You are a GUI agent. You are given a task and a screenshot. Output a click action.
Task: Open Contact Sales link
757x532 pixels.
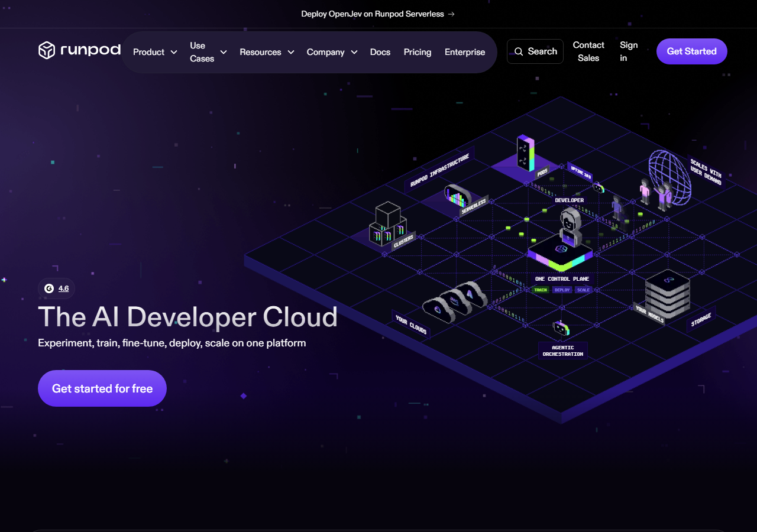(x=588, y=51)
